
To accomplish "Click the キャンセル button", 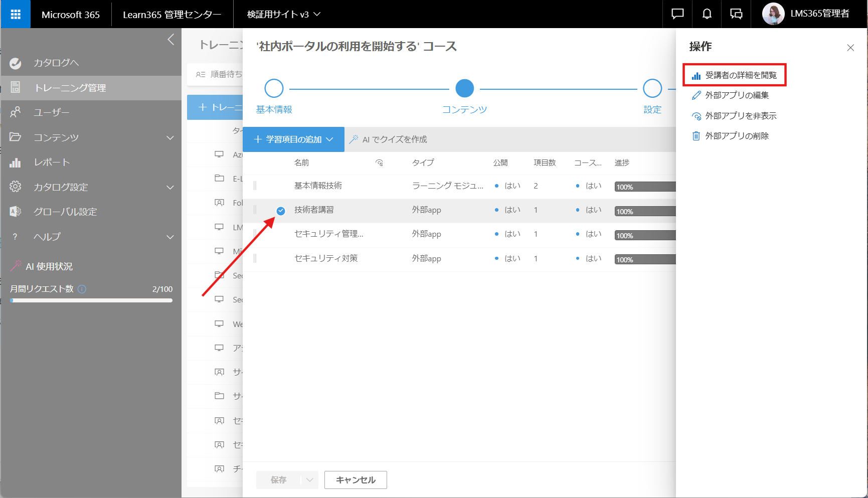I will pos(356,480).
